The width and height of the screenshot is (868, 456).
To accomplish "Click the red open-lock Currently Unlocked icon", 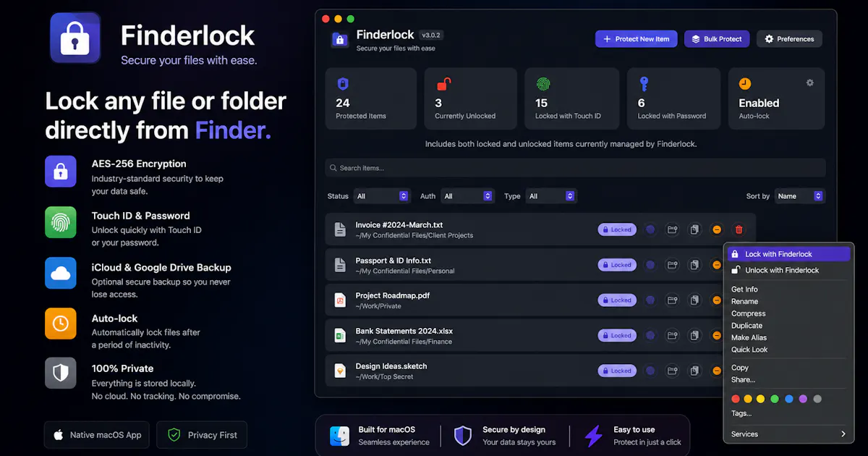I will [x=443, y=85].
